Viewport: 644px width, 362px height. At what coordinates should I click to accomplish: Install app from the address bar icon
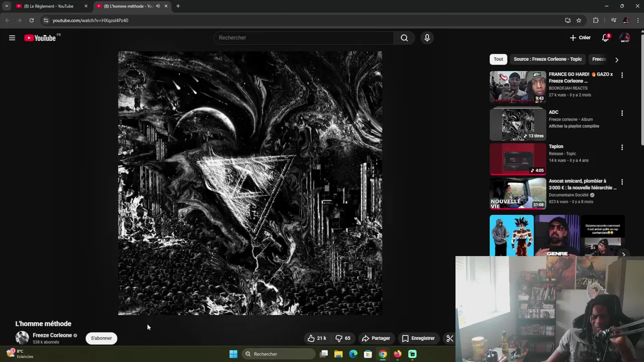(x=568, y=21)
